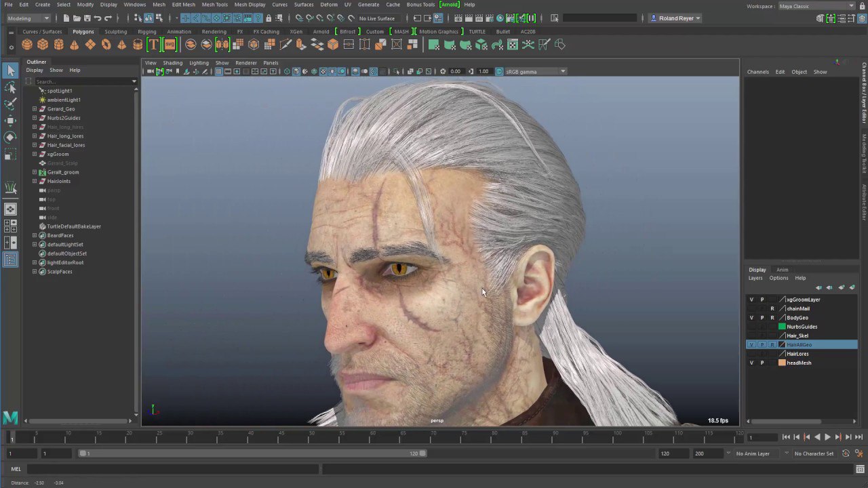Toggle the outliner layout icon in sidebar

(10, 260)
